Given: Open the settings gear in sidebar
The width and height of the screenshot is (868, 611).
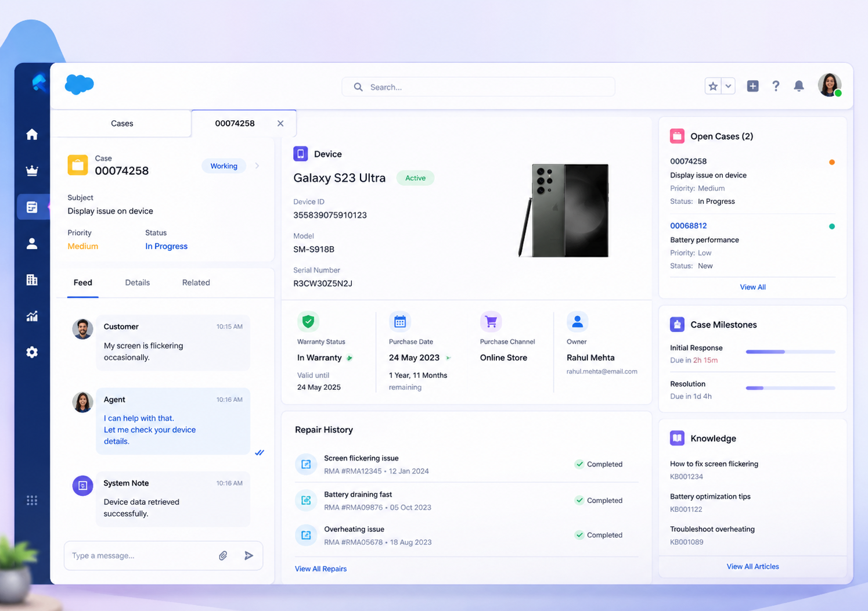Looking at the screenshot, I should click(x=32, y=352).
